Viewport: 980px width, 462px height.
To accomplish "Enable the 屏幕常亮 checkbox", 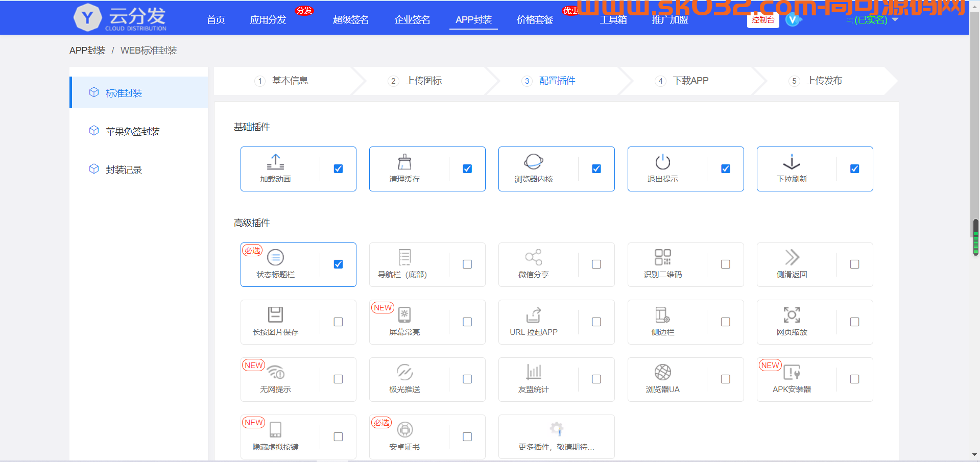I will coord(467,322).
